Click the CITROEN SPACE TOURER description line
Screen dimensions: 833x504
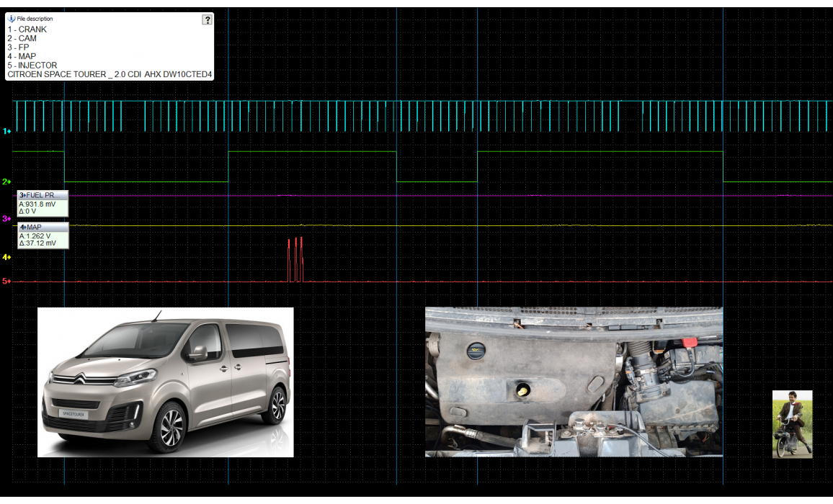110,74
